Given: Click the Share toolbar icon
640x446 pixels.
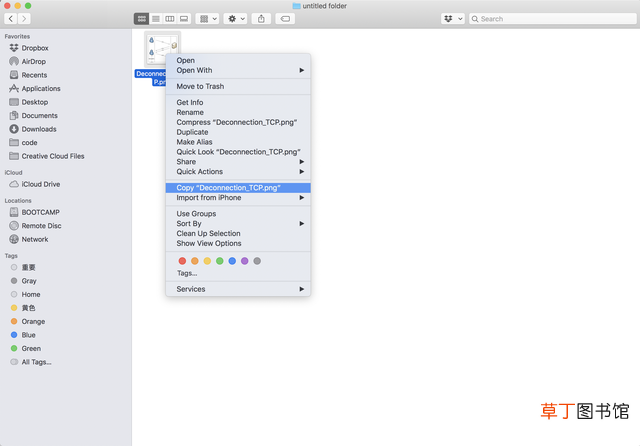Looking at the screenshot, I should [261, 19].
